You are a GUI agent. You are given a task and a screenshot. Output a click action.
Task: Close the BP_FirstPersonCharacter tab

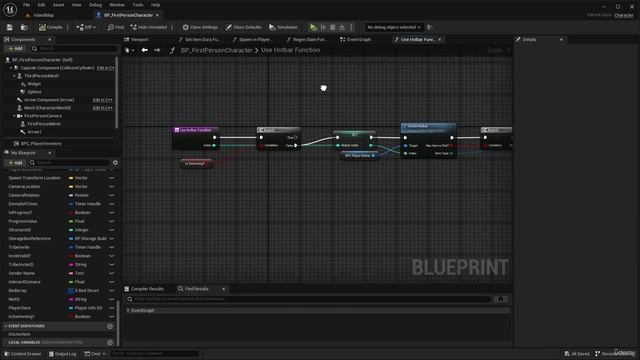click(158, 15)
